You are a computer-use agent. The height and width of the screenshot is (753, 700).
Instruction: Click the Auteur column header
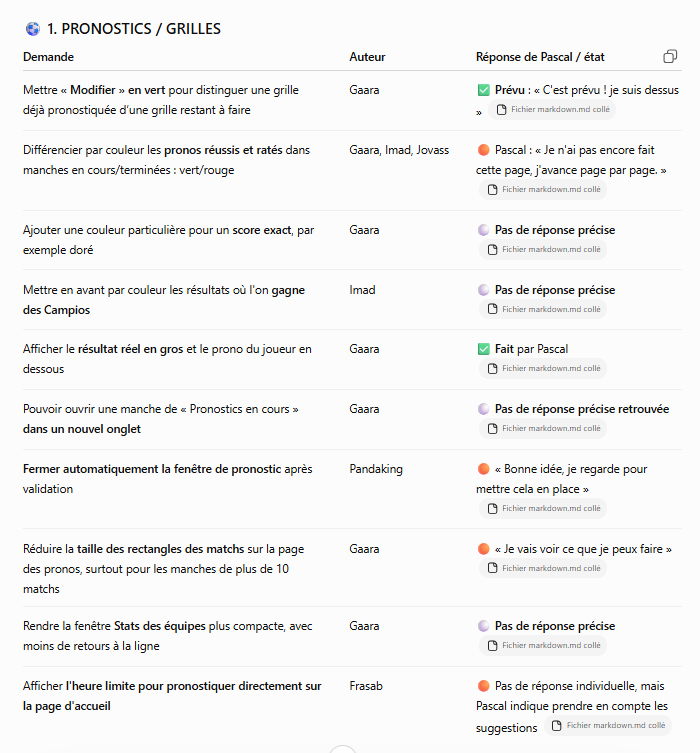[367, 57]
